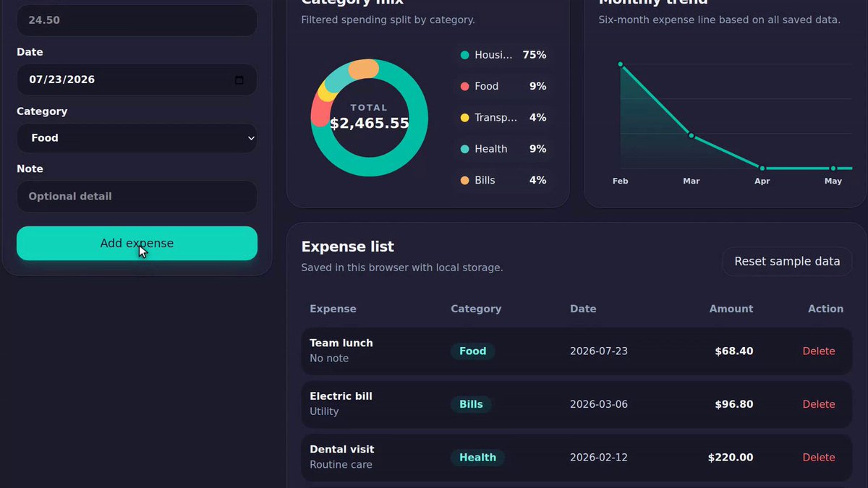Click the yellow Transport legend dot

click(x=464, y=118)
